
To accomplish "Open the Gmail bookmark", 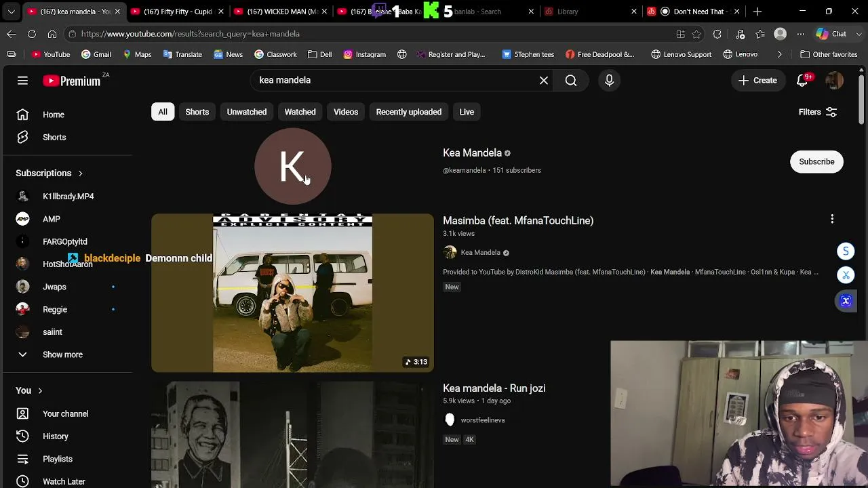I will [96, 54].
